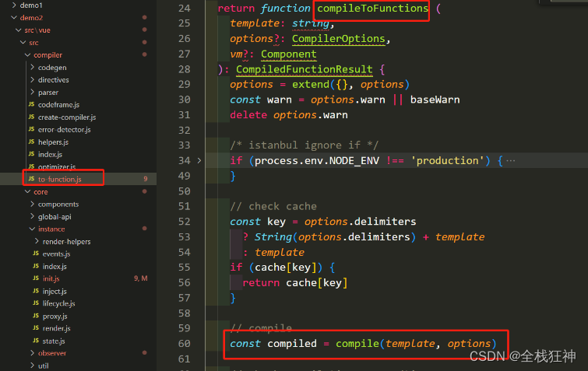588x371 pixels.
Task: Expand the observer folder
Action: (x=32, y=353)
